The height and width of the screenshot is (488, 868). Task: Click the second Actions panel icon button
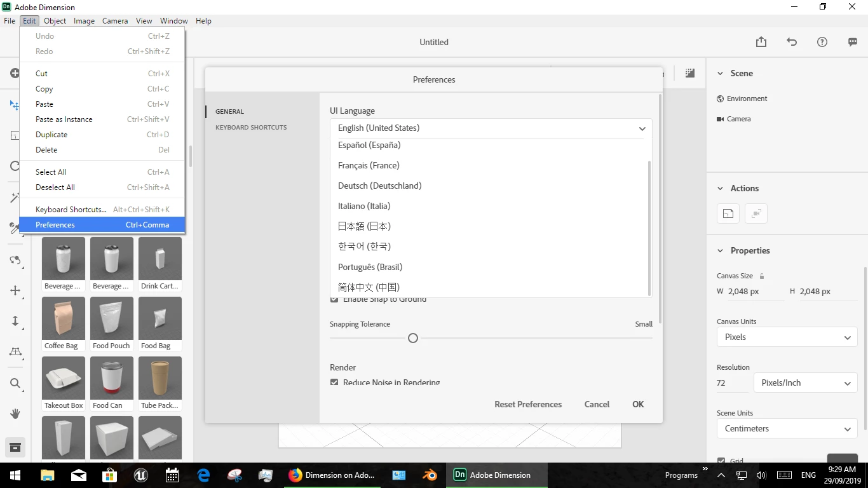coord(756,213)
